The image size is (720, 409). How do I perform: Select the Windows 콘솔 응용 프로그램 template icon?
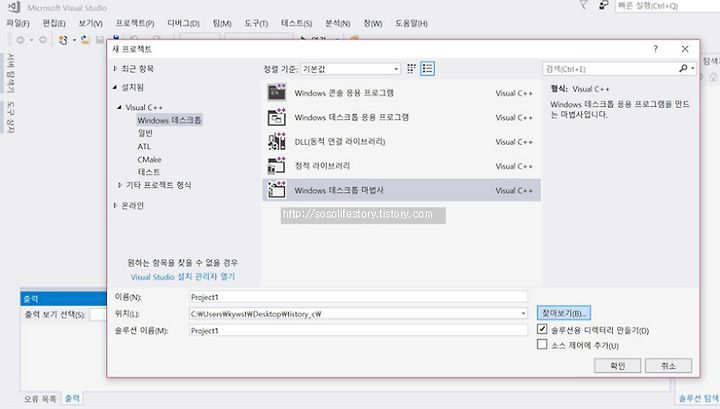(x=277, y=93)
